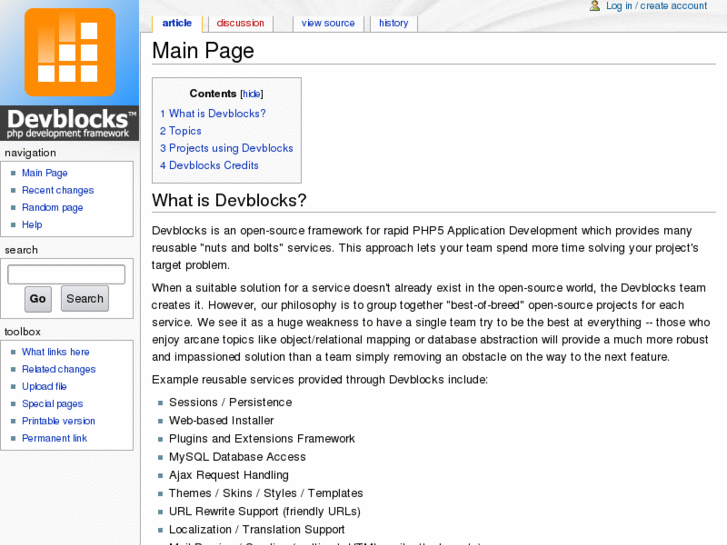Click the Go button

coord(38,299)
